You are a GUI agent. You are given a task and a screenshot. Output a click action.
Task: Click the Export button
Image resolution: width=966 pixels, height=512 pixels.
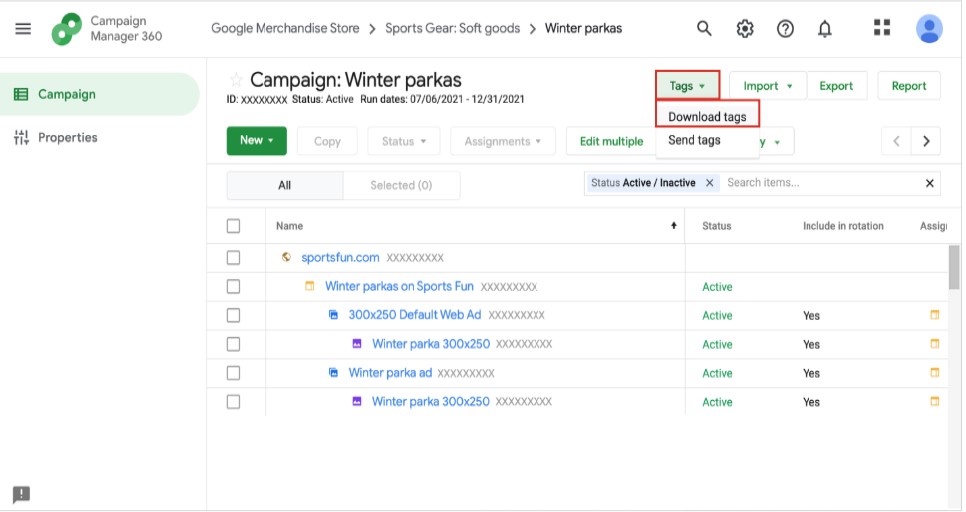tap(836, 86)
